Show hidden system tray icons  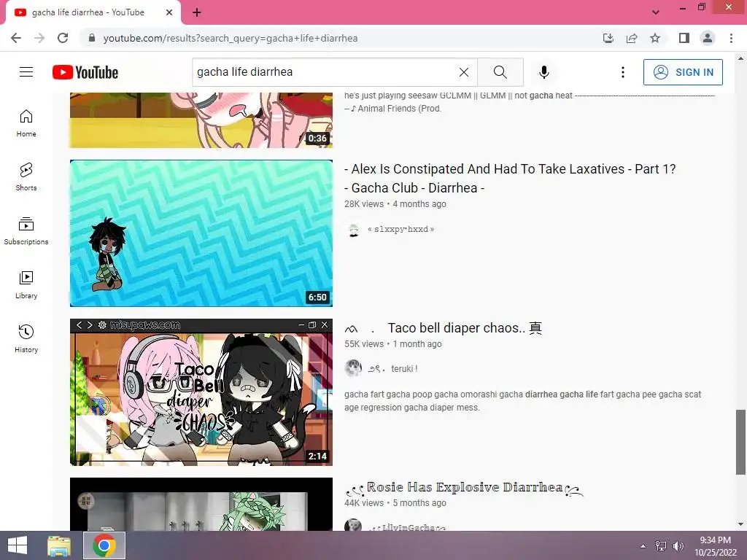(x=643, y=546)
